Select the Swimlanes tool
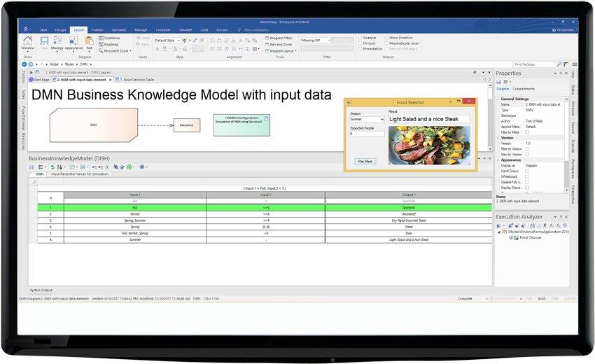 coord(112,38)
